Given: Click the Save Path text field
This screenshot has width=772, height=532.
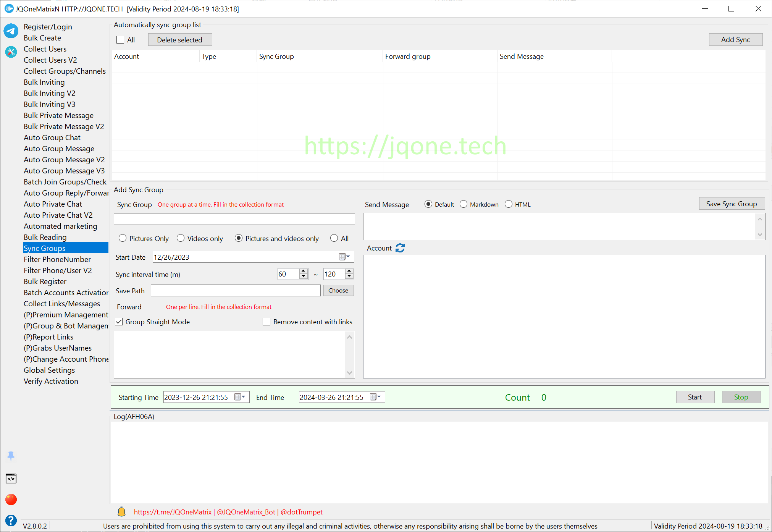Looking at the screenshot, I should [x=236, y=291].
